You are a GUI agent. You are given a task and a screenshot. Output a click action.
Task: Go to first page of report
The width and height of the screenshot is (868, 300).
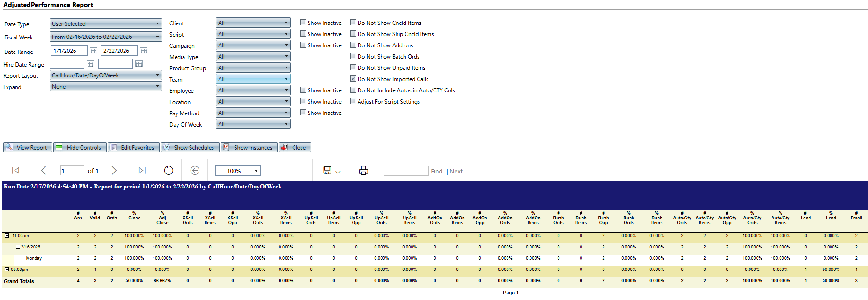coord(15,171)
